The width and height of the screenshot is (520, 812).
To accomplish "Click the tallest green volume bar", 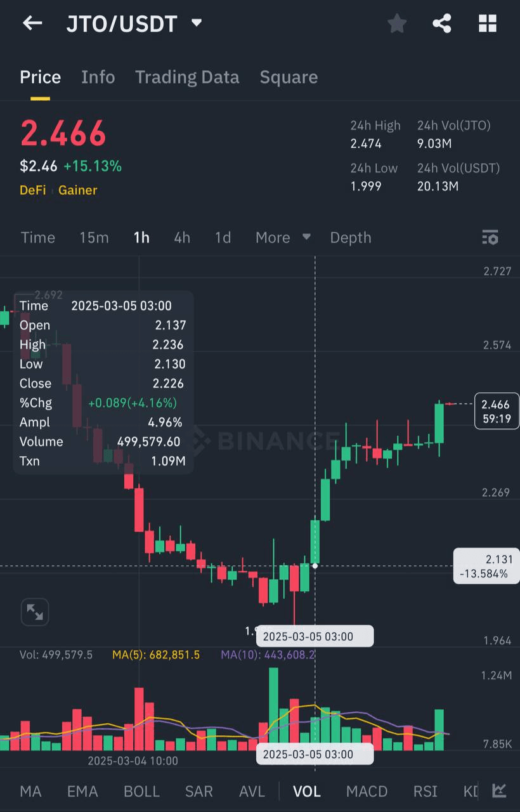I will tap(273, 709).
